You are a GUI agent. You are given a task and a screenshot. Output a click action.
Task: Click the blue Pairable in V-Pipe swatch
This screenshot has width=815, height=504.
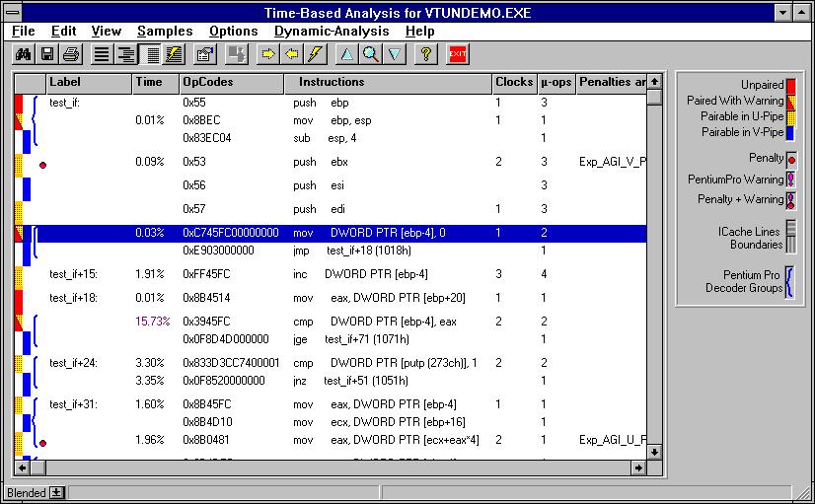790,131
